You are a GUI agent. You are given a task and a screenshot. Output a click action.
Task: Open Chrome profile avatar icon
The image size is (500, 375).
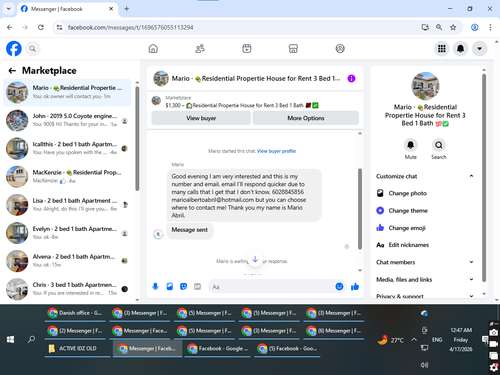click(475, 27)
